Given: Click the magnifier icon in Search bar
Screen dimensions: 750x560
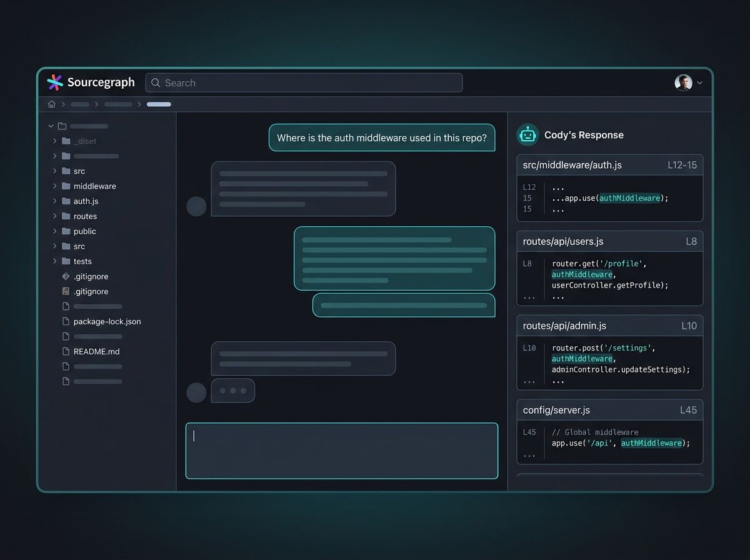Looking at the screenshot, I should [156, 82].
